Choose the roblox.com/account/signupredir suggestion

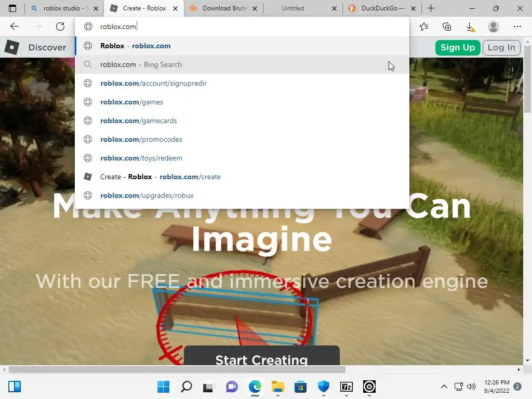[242, 83]
